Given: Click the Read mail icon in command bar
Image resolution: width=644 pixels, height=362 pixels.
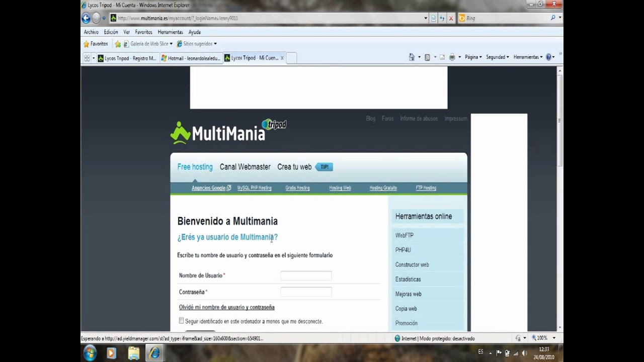Looking at the screenshot, I should pyautogui.click(x=442, y=57).
